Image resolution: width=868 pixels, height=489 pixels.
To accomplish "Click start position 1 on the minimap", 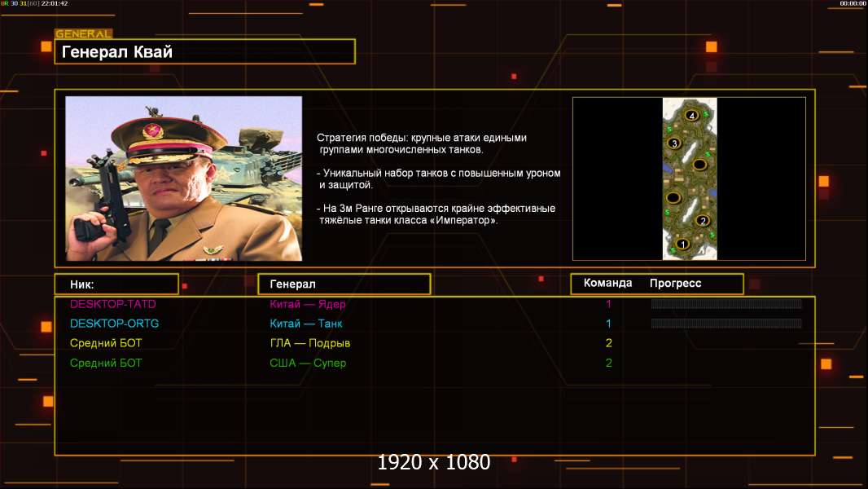I will click(682, 244).
